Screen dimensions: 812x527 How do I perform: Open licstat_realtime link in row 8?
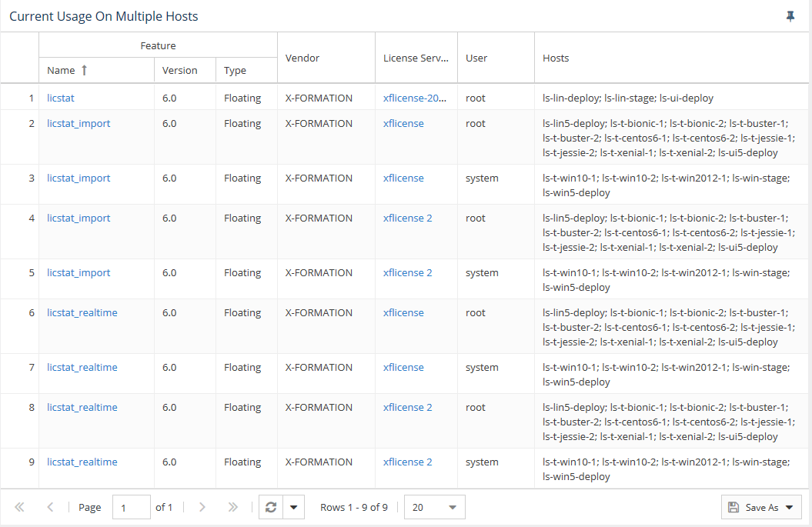(x=82, y=408)
